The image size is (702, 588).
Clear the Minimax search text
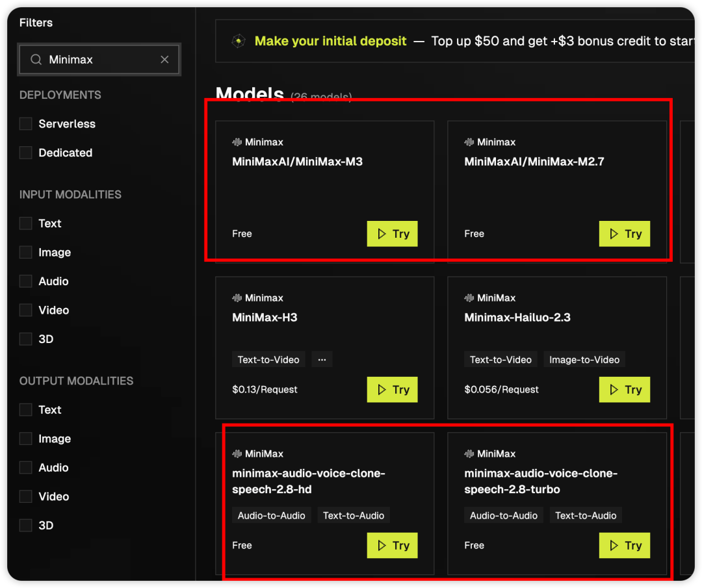pyautogui.click(x=164, y=60)
